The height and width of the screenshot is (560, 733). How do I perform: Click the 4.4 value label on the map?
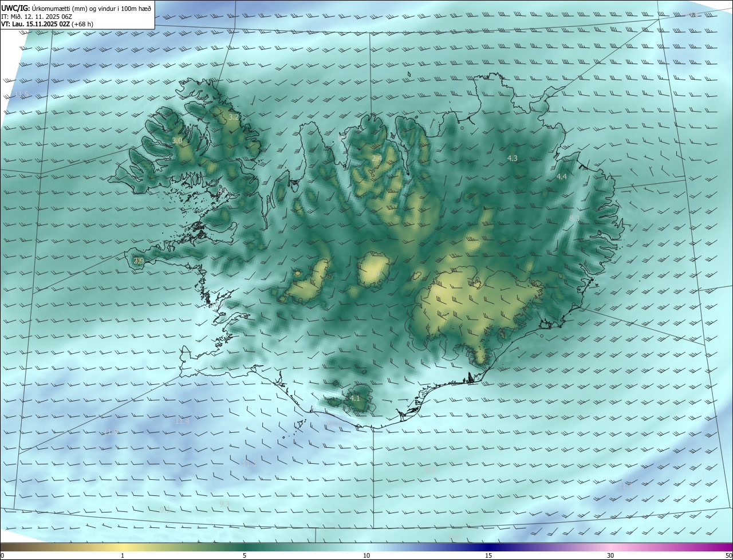(x=562, y=177)
